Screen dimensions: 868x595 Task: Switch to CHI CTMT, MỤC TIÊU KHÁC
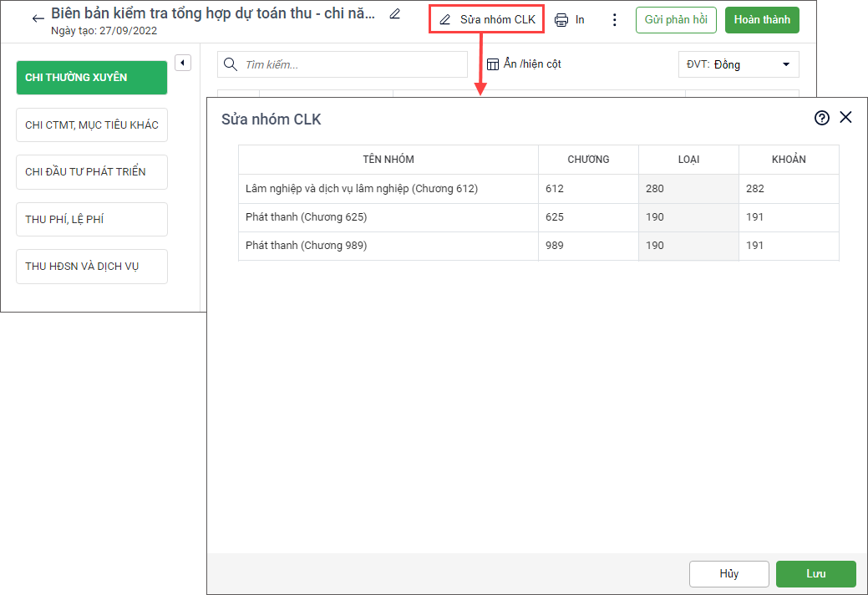[x=92, y=125]
